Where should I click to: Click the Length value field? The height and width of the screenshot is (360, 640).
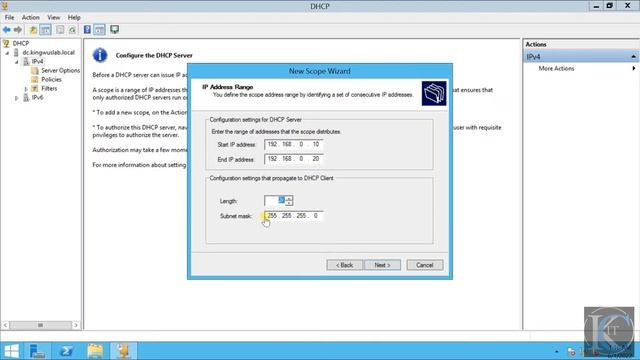point(274,200)
